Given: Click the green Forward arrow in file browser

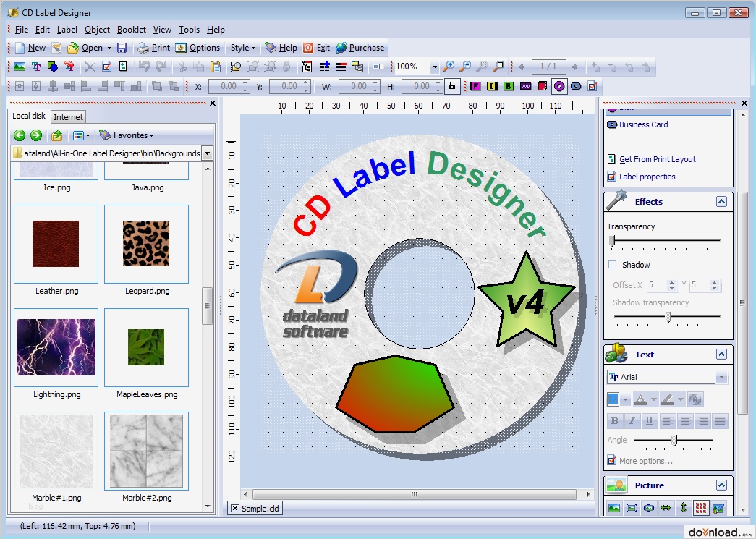Looking at the screenshot, I should pyautogui.click(x=36, y=135).
